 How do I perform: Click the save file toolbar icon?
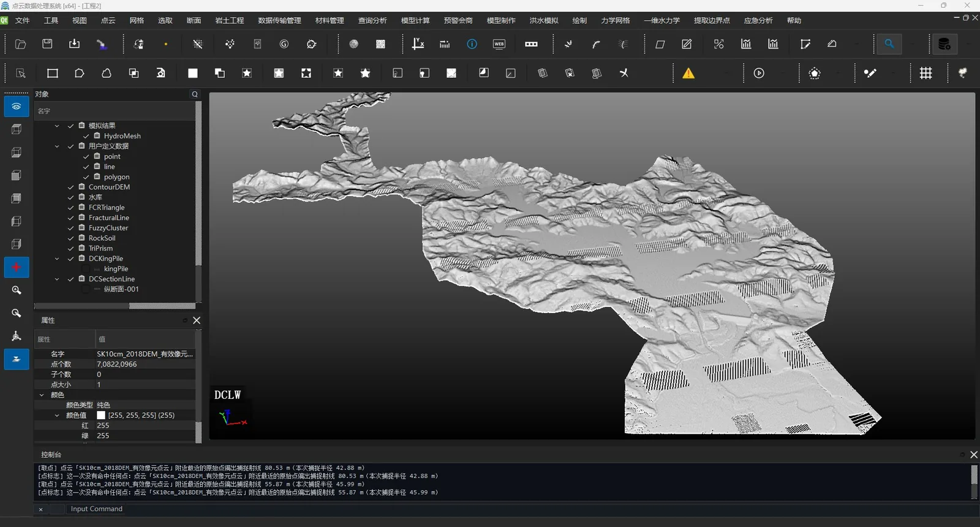47,44
